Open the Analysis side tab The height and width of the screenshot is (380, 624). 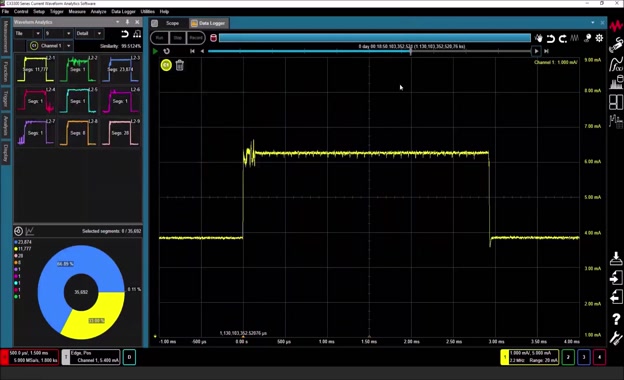pos(6,126)
